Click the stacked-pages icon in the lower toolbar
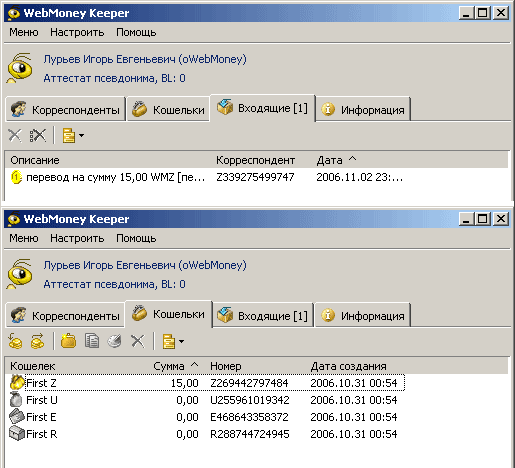This screenshot has width=515, height=468. click(92, 341)
